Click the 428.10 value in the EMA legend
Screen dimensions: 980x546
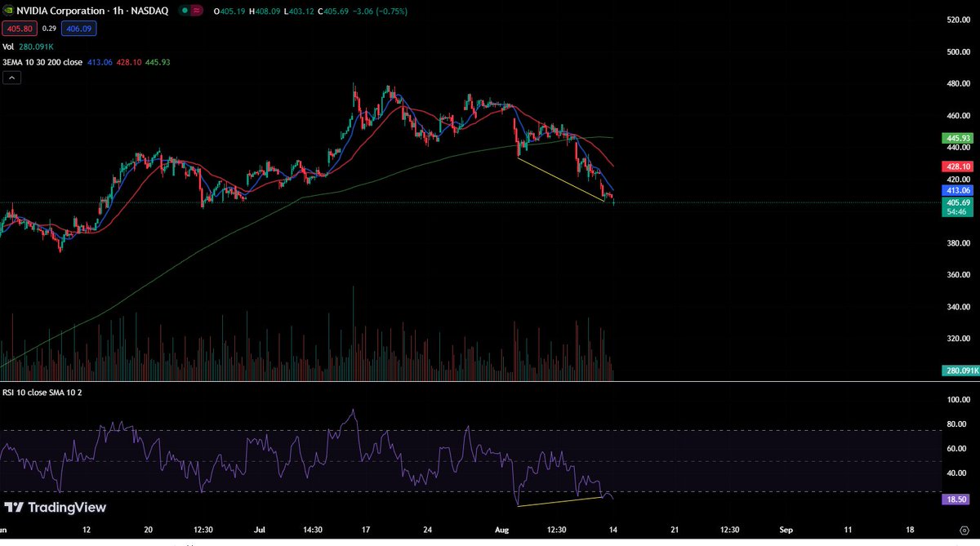click(128, 62)
